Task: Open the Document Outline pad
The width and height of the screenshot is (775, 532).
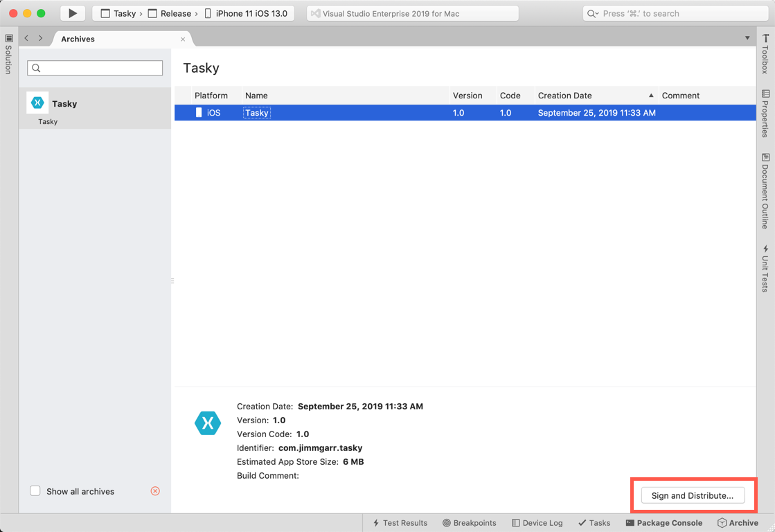Action: [x=765, y=187]
